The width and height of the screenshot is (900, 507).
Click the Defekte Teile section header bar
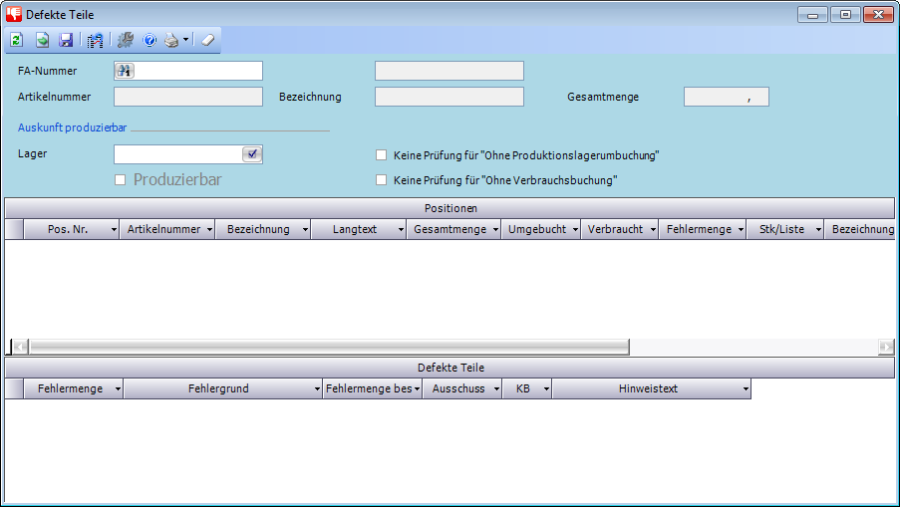[x=449, y=368]
